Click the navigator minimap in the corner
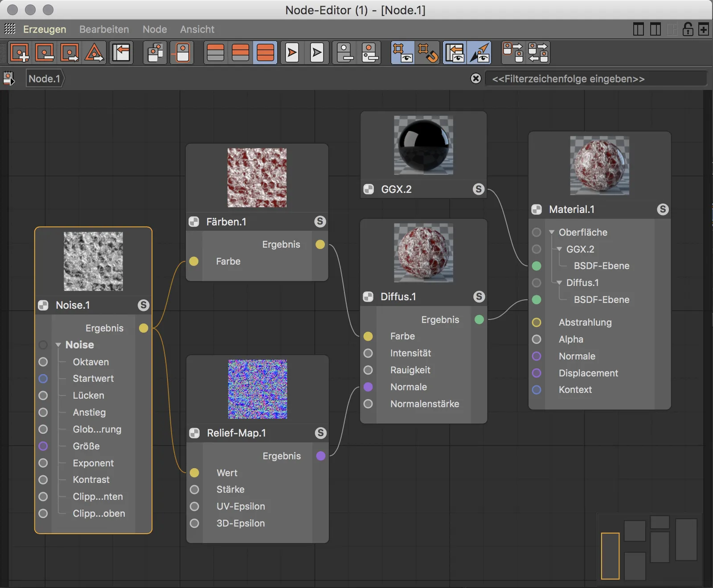Screen dimensions: 713x588 coord(650,549)
